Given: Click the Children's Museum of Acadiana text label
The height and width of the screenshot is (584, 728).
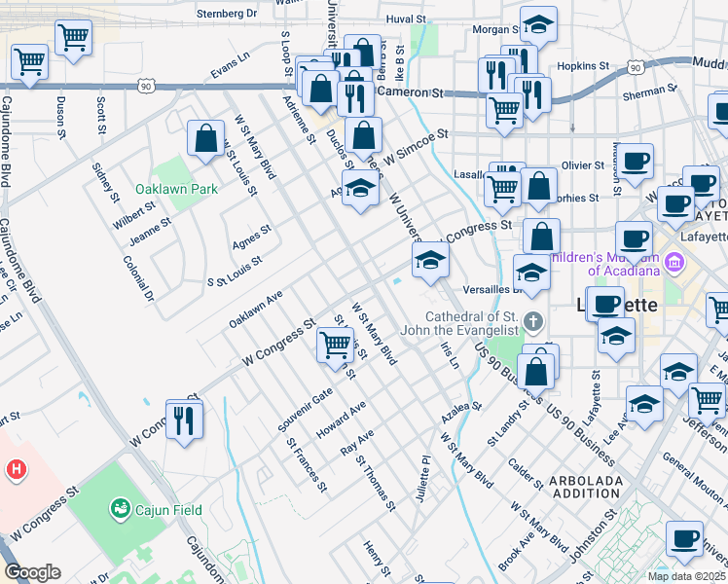Looking at the screenshot, I should tap(606, 264).
